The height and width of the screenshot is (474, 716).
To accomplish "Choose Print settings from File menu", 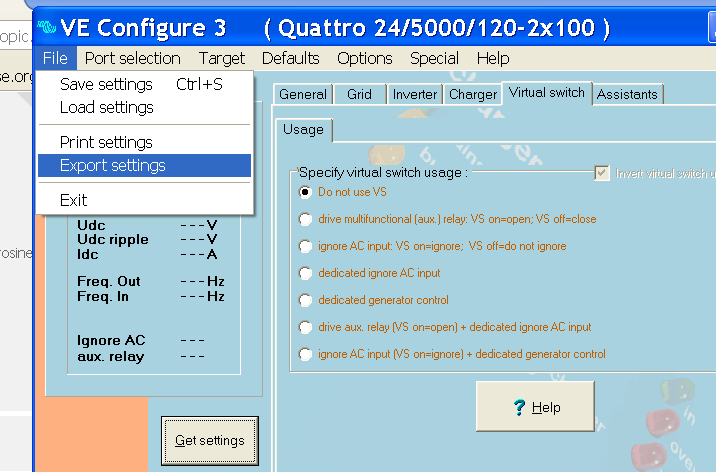I will coord(144,142).
